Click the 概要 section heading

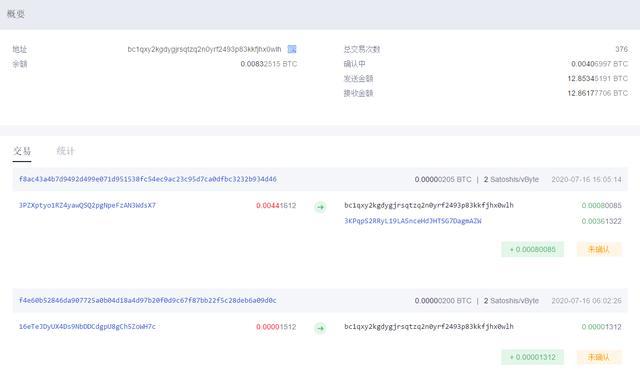point(16,14)
